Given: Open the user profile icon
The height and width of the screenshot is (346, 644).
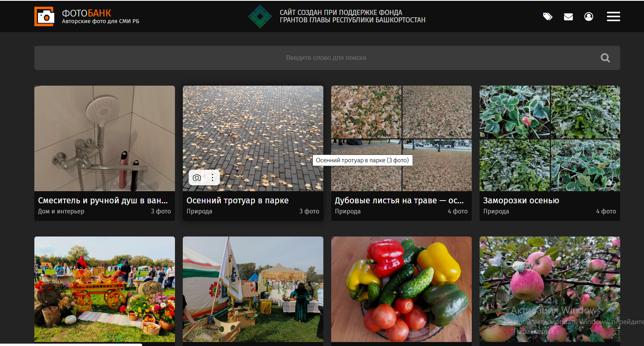Looking at the screenshot, I should pos(588,17).
